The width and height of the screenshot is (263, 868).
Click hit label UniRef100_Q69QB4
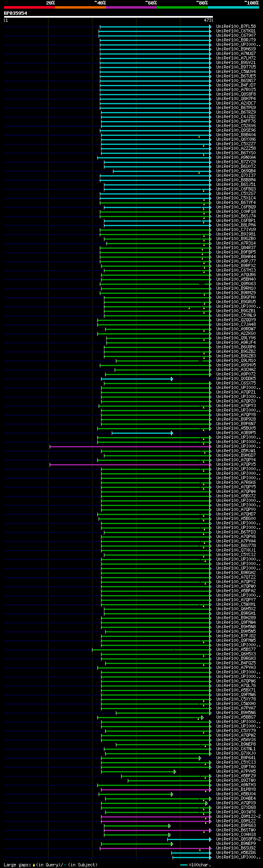pos(236,171)
